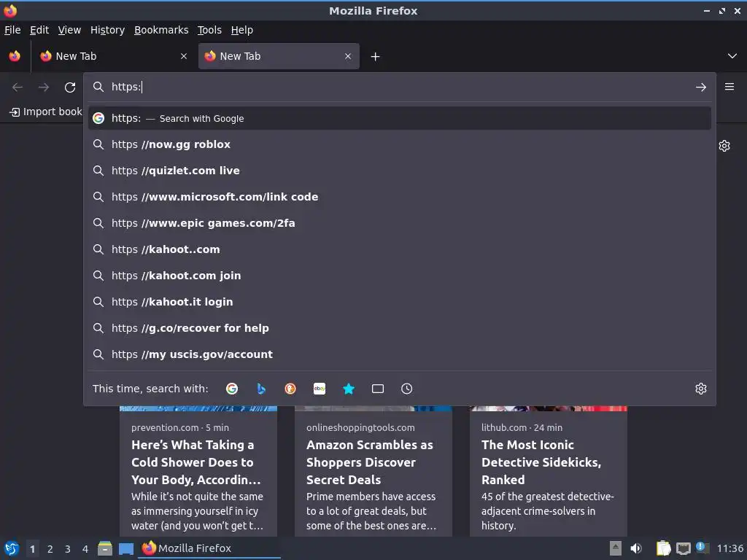Viewport: 747px width, 560px height.
Task: Open the Help menu
Action: (x=242, y=30)
